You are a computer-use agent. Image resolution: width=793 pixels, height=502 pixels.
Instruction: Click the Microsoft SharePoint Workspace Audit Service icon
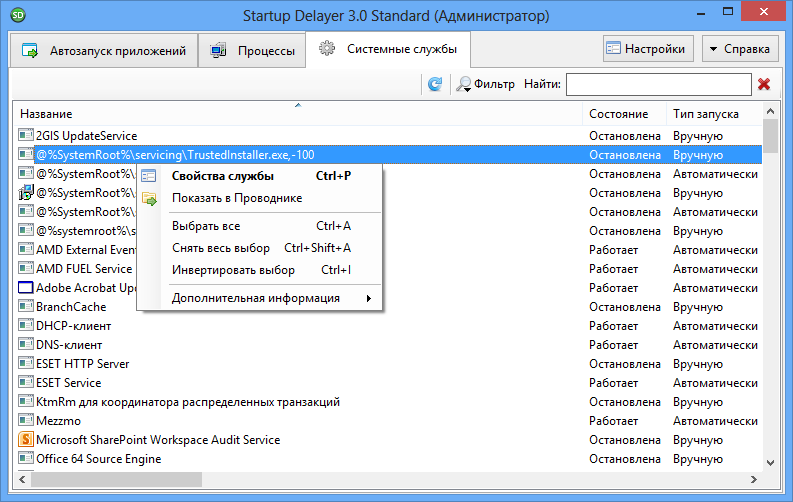26,440
